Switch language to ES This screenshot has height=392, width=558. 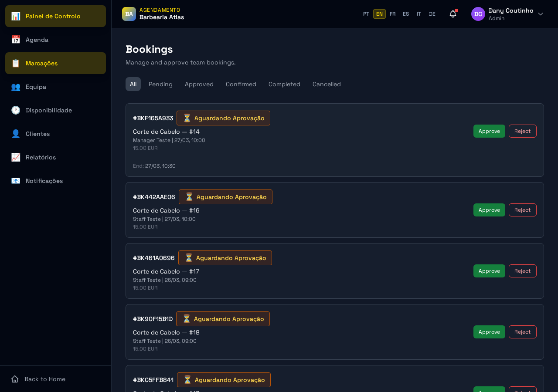[x=406, y=14]
